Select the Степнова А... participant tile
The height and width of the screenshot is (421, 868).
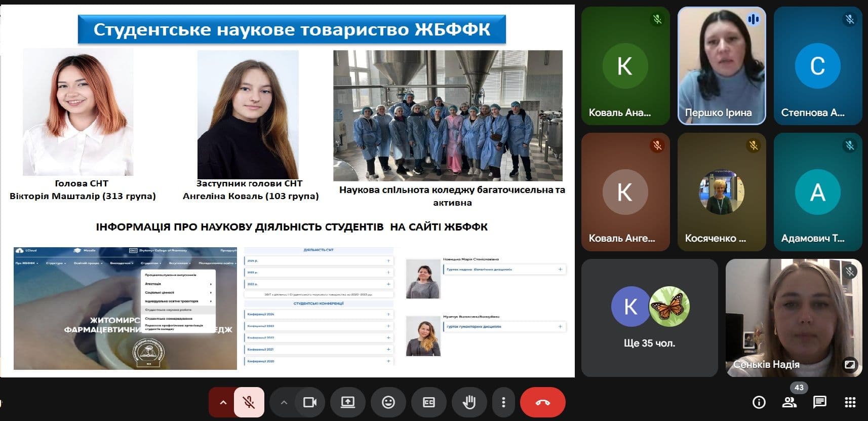pyautogui.click(x=818, y=65)
